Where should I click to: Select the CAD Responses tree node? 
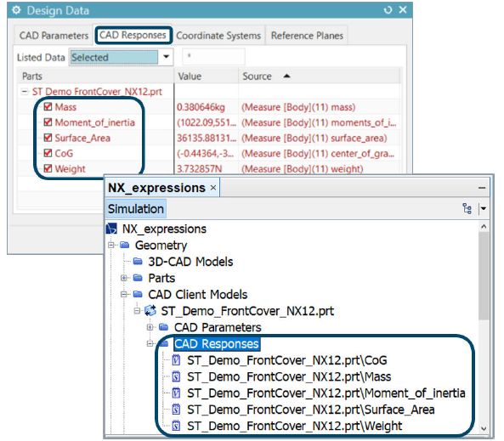pyautogui.click(x=217, y=343)
